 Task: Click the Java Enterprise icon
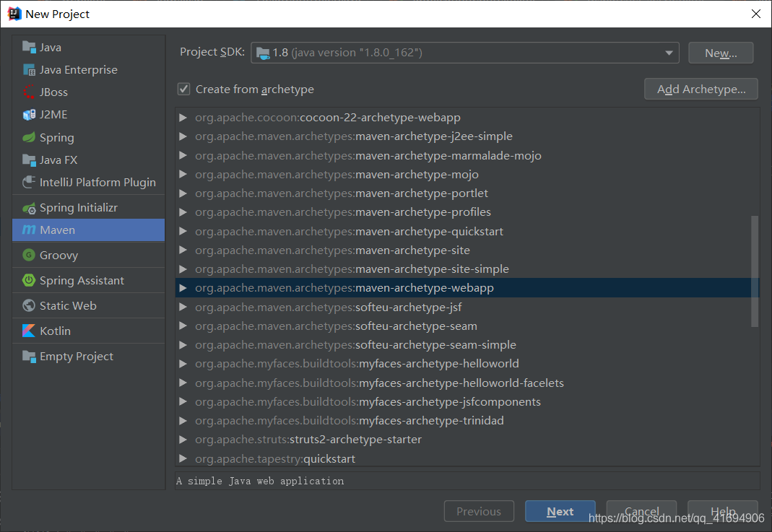(x=29, y=70)
